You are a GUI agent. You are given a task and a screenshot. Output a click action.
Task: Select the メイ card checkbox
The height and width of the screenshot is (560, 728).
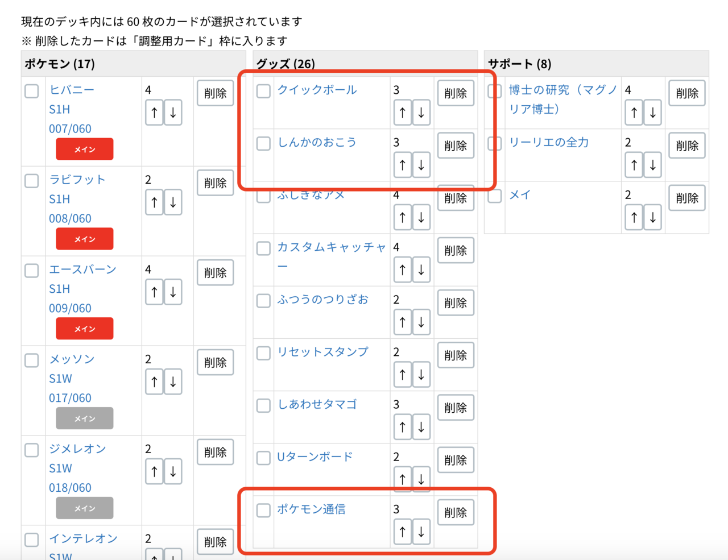pyautogui.click(x=495, y=196)
